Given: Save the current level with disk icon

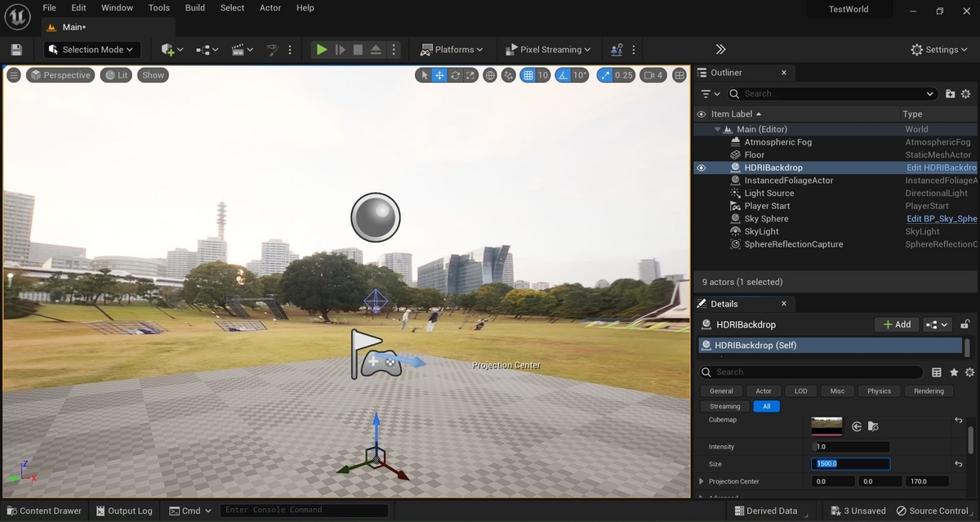Looking at the screenshot, I should 16,50.
